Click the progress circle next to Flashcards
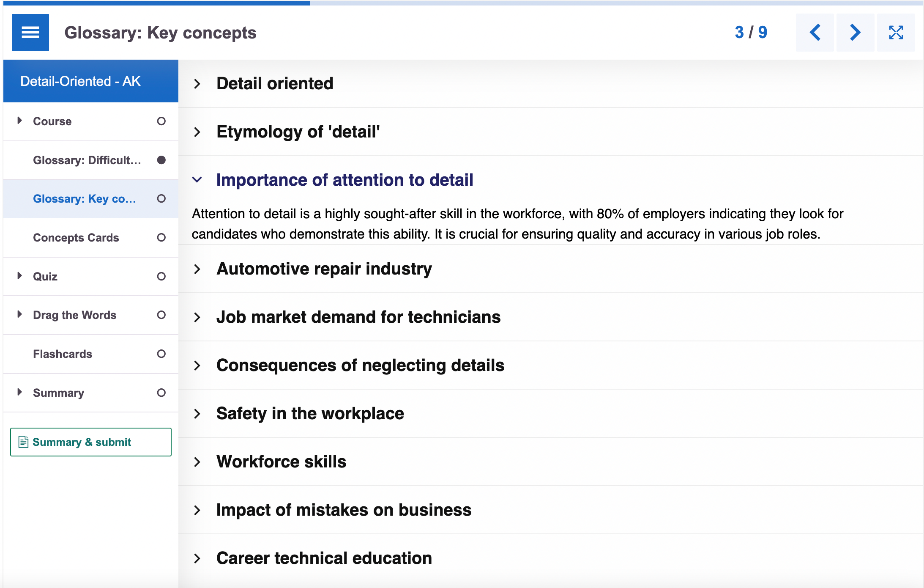This screenshot has height=588, width=924. 161,354
